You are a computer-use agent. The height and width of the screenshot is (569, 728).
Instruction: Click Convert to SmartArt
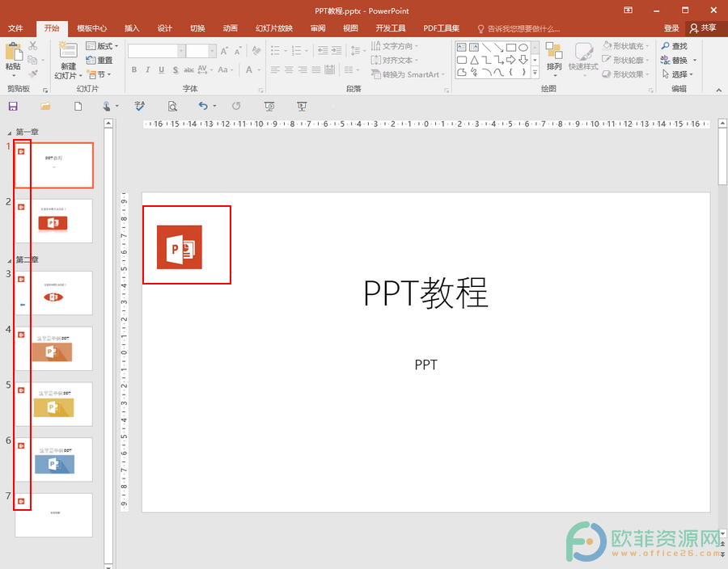pos(408,74)
